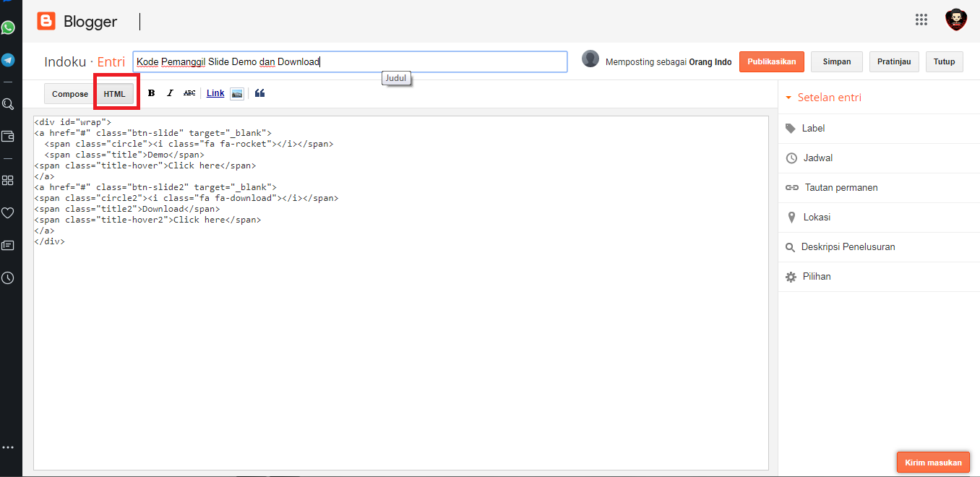Image resolution: width=980 pixels, height=477 pixels.
Task: Expand the Deskripsi Penelusuran setting
Action: pyautogui.click(x=878, y=246)
